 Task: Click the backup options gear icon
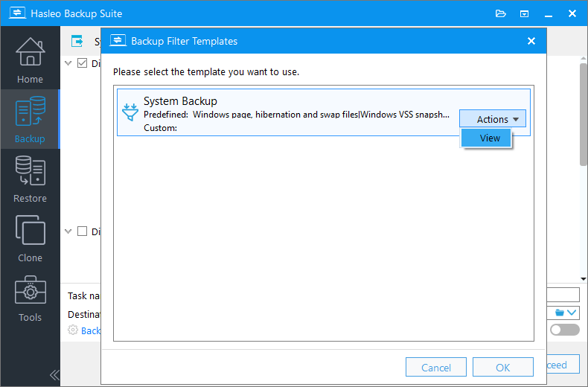pos(73,330)
